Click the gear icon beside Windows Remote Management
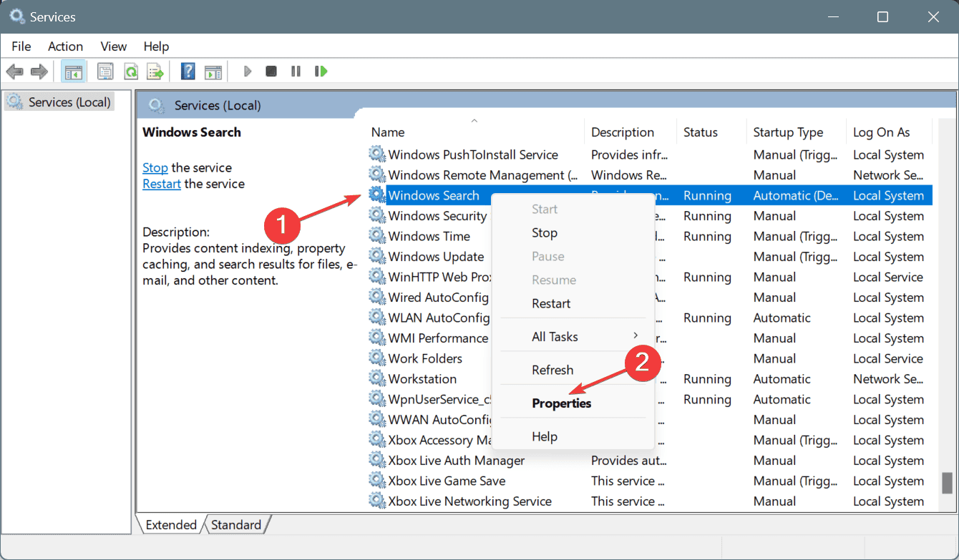The image size is (959, 560). pos(376,175)
